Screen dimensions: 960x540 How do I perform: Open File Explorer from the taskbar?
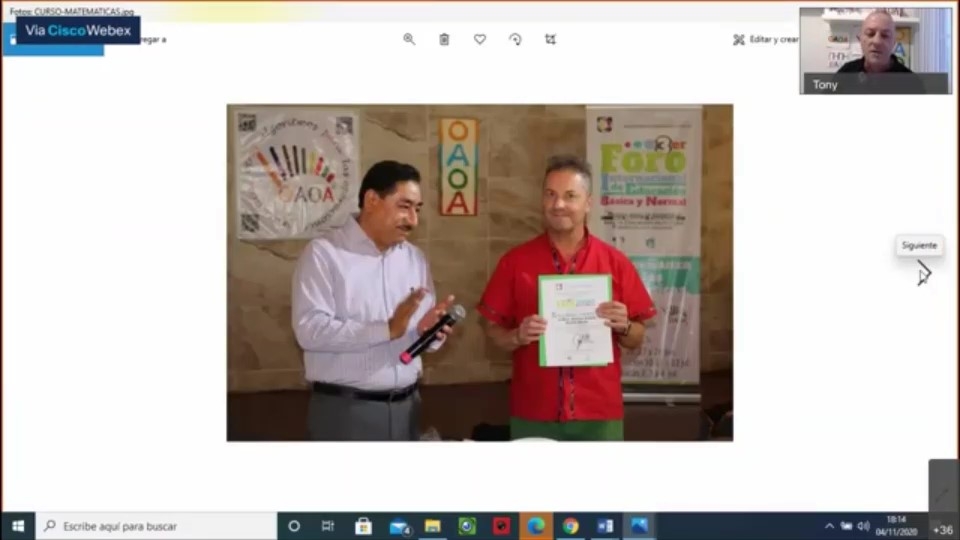coord(433,526)
